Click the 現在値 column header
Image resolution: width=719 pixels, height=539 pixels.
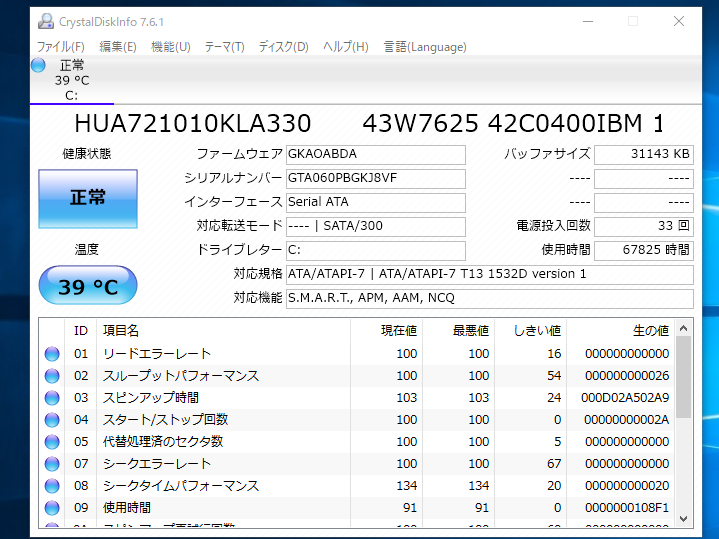[387, 331]
